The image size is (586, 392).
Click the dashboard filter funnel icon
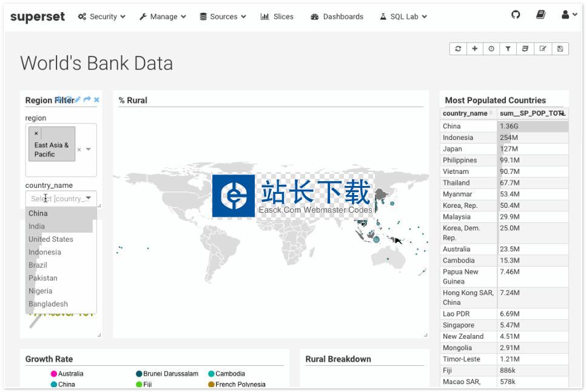click(x=508, y=49)
